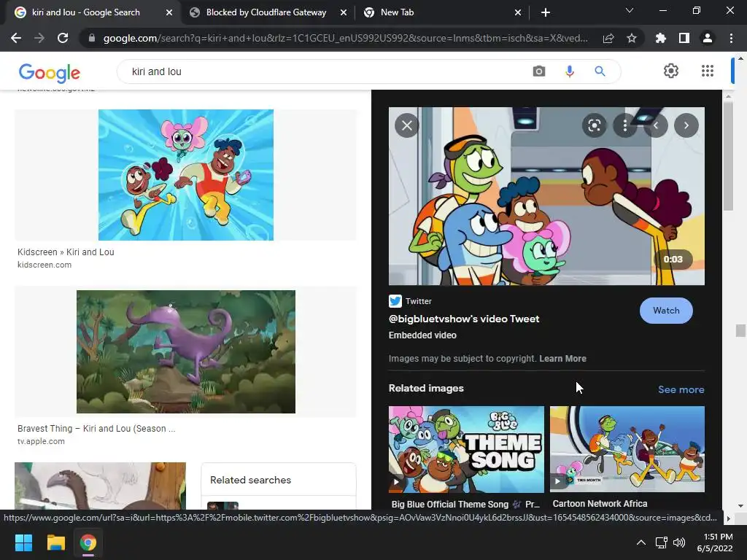Click the address bar URL
Viewport: 747px width, 560px height.
pyautogui.click(x=345, y=38)
